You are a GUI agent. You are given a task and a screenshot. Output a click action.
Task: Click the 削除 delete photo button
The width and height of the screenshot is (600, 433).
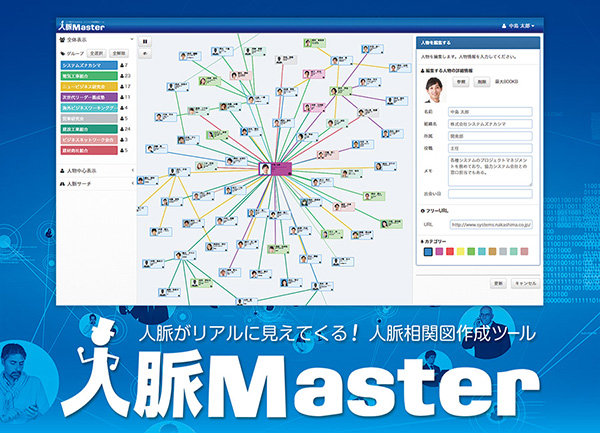tap(482, 82)
